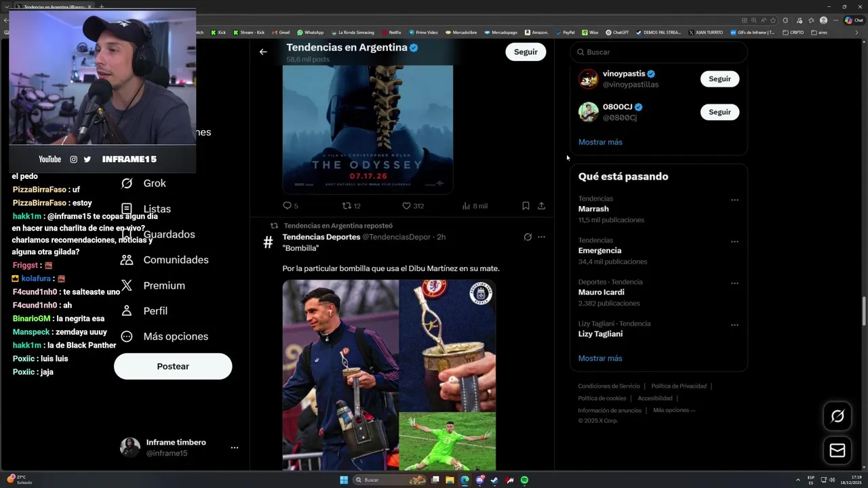The width and height of the screenshot is (868, 488).
Task: Open the CRIPTO bookmarks folder
Action: [x=793, y=32]
